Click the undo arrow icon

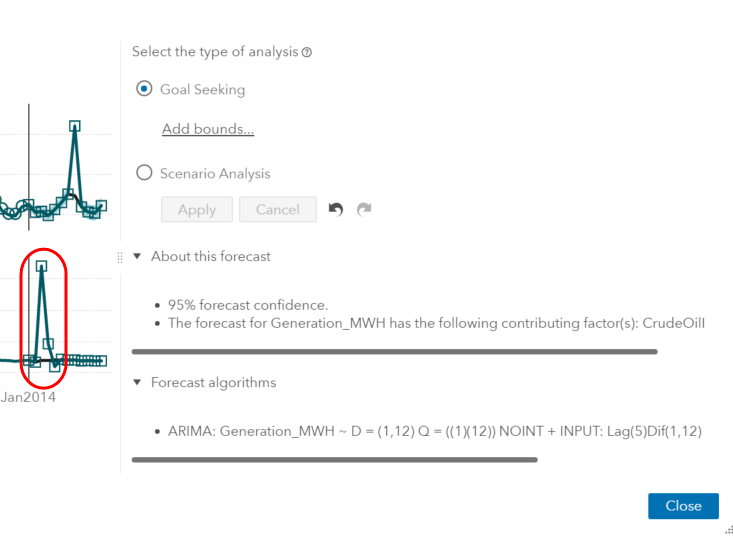[x=336, y=209]
